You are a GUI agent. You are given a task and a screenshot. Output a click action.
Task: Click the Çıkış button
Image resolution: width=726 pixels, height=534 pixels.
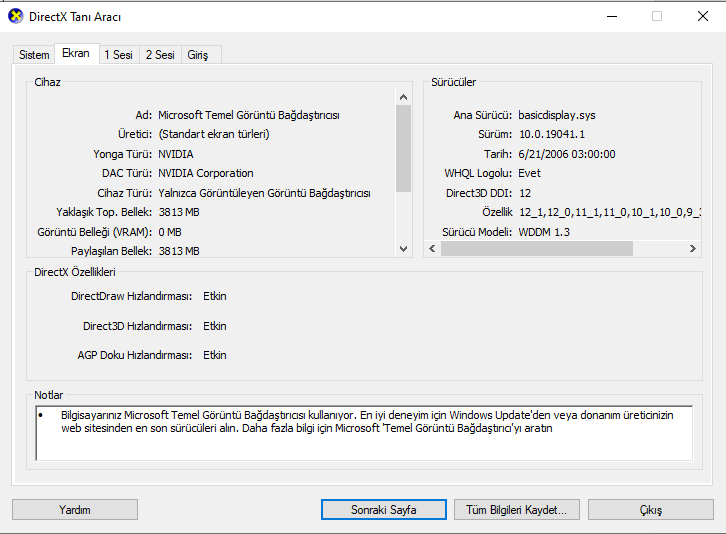[651, 509]
